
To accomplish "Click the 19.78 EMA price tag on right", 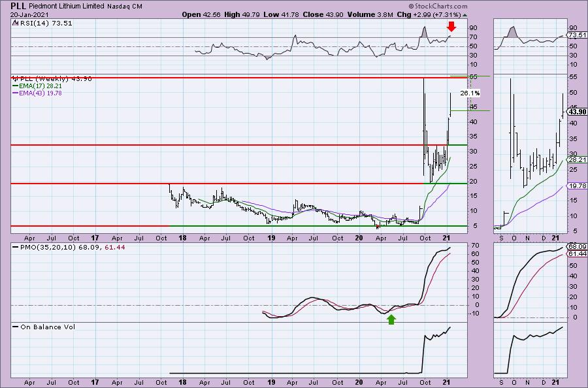I will click(x=578, y=186).
